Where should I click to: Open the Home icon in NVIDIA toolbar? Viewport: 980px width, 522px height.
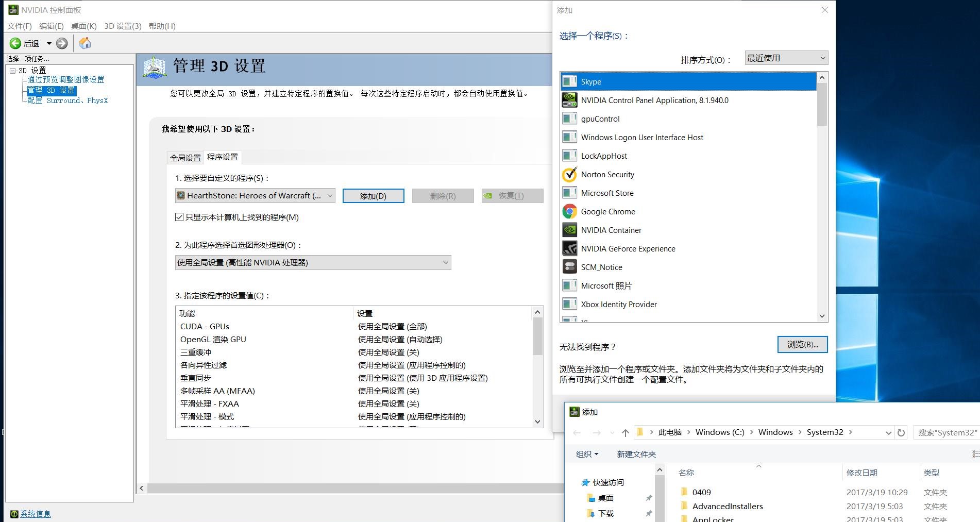[x=85, y=43]
